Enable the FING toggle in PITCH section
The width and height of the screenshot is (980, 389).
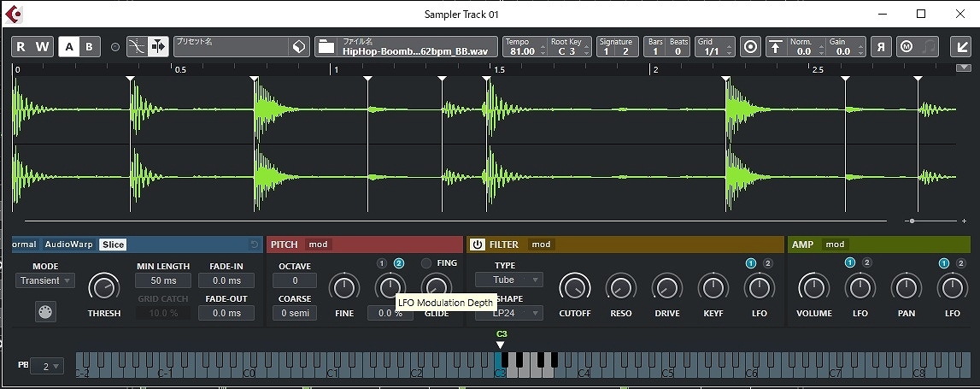tap(426, 263)
